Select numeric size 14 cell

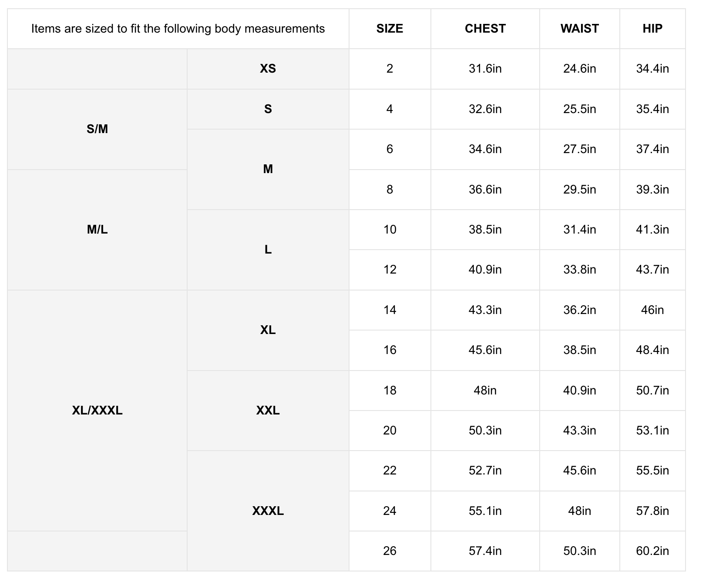(390, 310)
